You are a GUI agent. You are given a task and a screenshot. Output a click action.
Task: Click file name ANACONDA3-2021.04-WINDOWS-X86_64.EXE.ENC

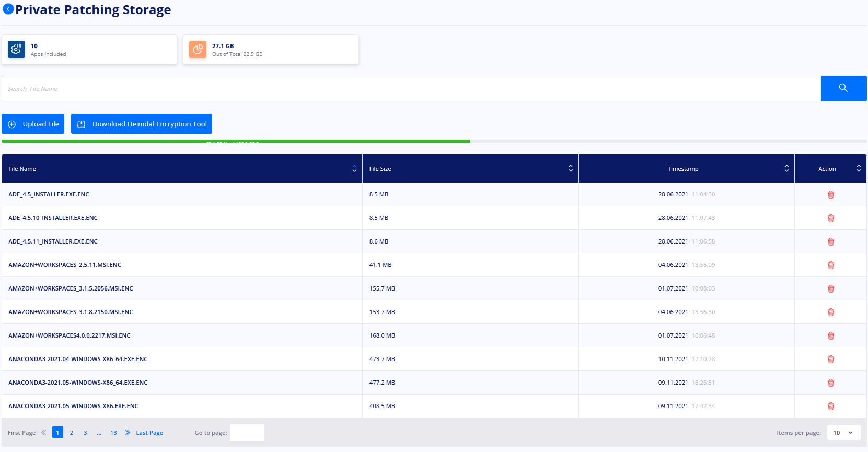[78, 359]
